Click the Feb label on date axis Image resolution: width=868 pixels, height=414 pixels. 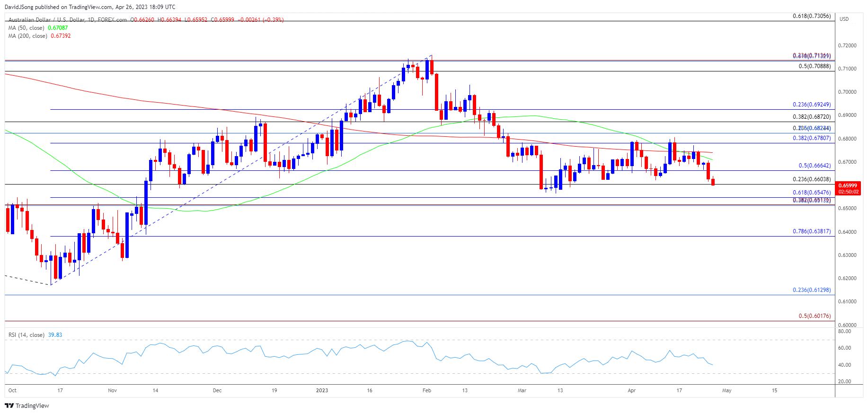(427, 390)
